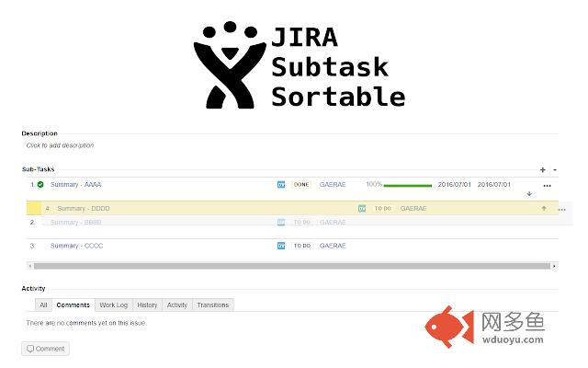Screen dimensions: 588x368
Task: Switch to the All activity tab
Action: (x=43, y=305)
